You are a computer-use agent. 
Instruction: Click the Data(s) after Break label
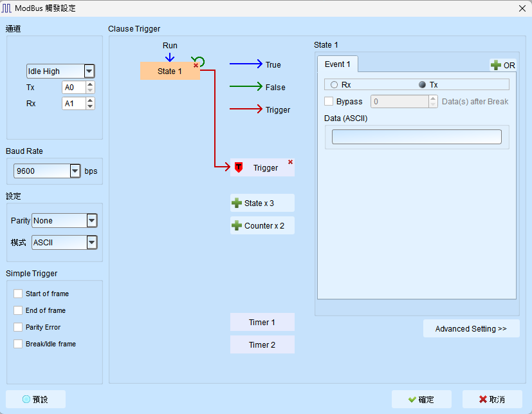click(x=475, y=101)
